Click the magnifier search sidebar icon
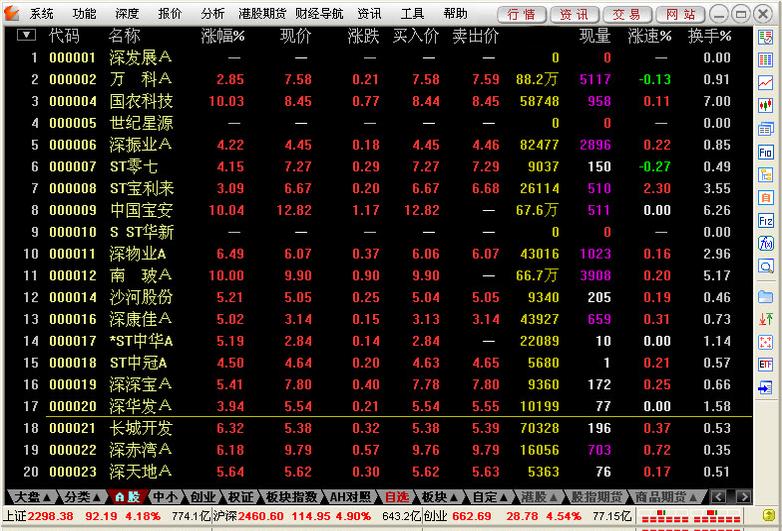The image size is (782, 531). [x=766, y=266]
